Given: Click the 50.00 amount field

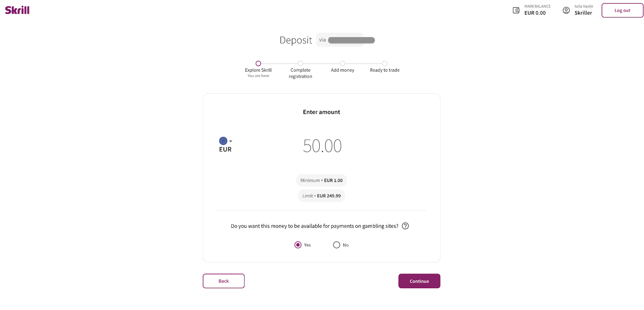Looking at the screenshot, I should click(x=322, y=146).
